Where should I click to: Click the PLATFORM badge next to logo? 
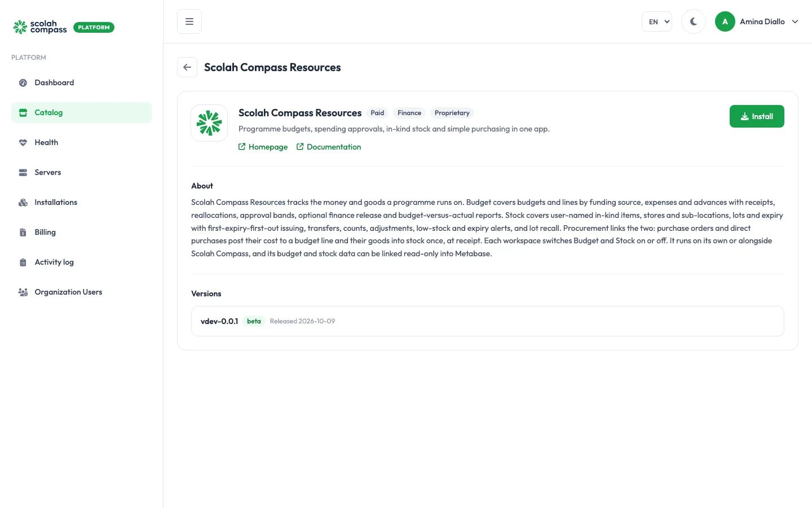tap(94, 27)
